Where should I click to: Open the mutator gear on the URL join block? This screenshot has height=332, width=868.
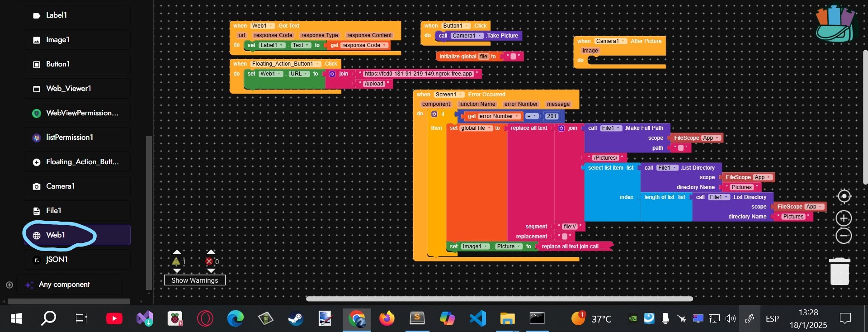[x=332, y=74]
